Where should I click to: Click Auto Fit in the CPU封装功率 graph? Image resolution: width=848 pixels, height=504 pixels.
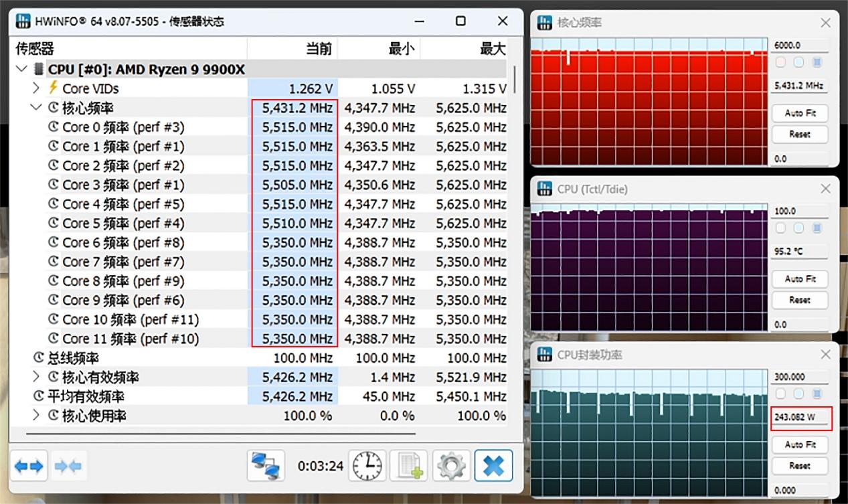click(x=799, y=444)
